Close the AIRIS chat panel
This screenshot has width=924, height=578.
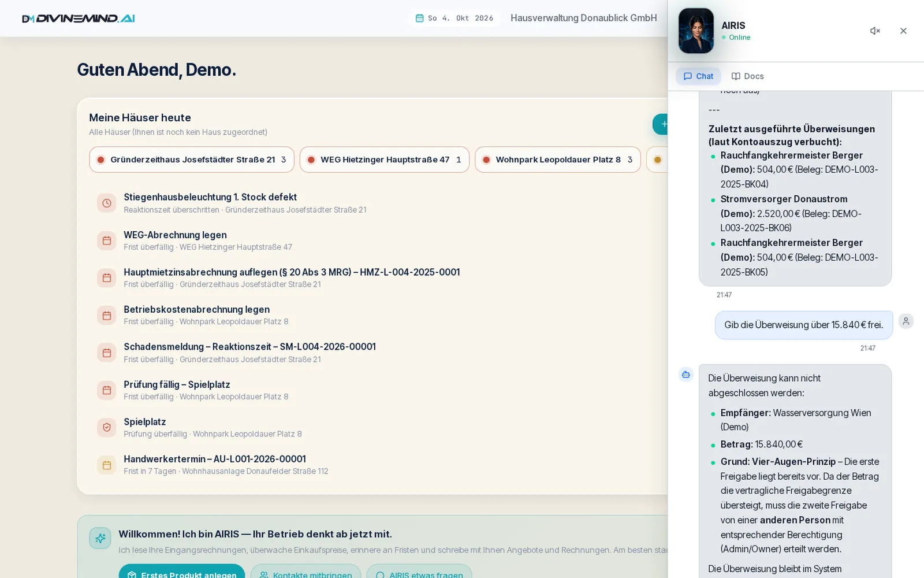(903, 31)
